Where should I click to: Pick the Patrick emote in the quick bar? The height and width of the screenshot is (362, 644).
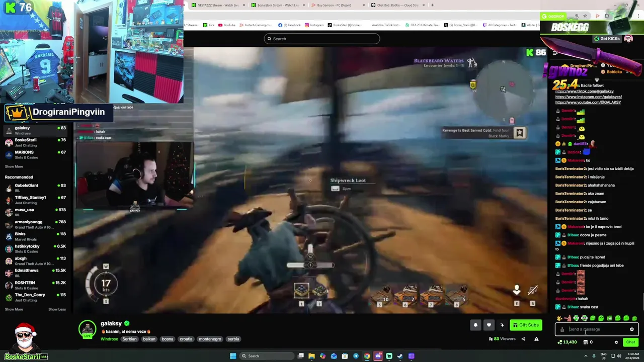(568, 318)
